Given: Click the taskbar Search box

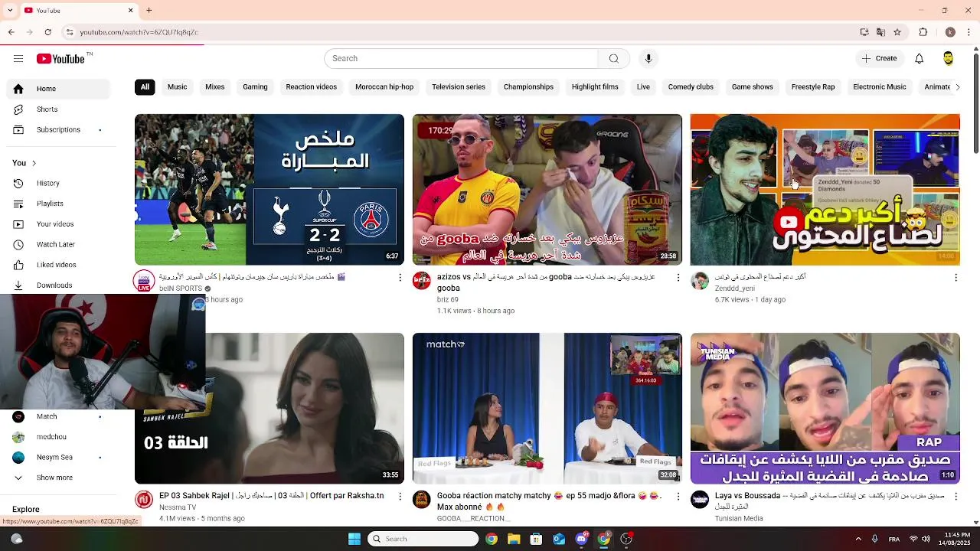Looking at the screenshot, I should (x=423, y=539).
